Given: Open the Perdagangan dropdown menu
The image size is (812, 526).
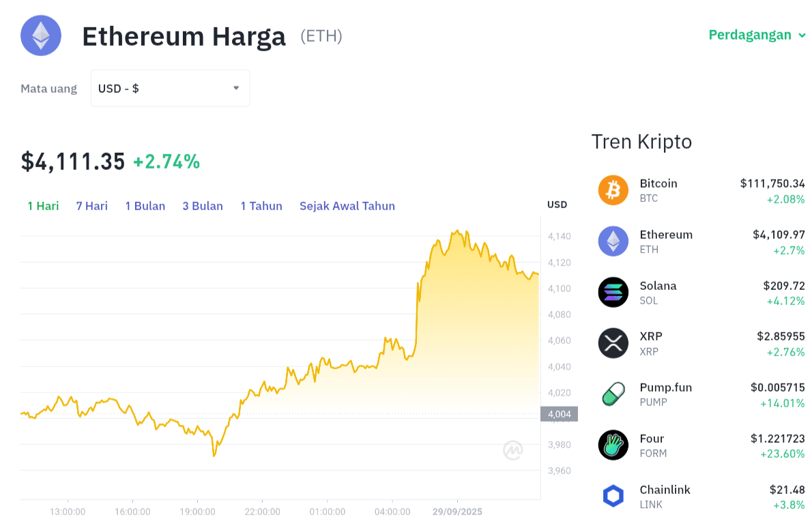Looking at the screenshot, I should [757, 35].
